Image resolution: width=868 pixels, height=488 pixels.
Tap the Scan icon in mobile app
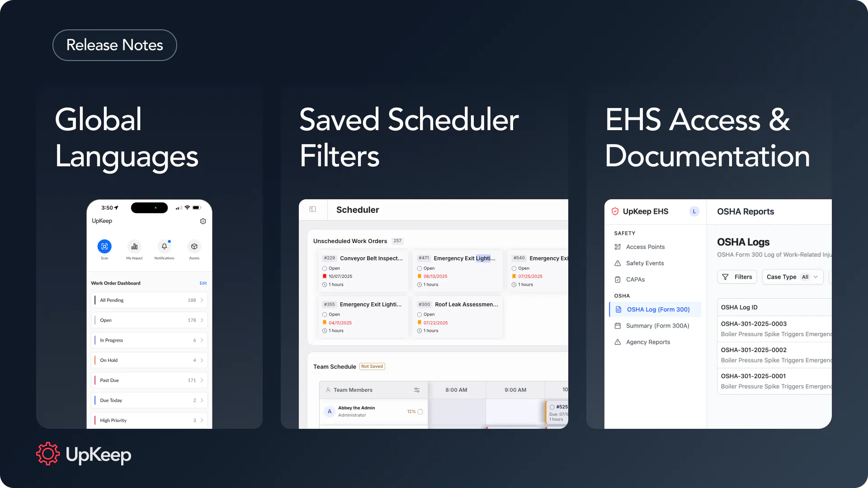pos(104,246)
